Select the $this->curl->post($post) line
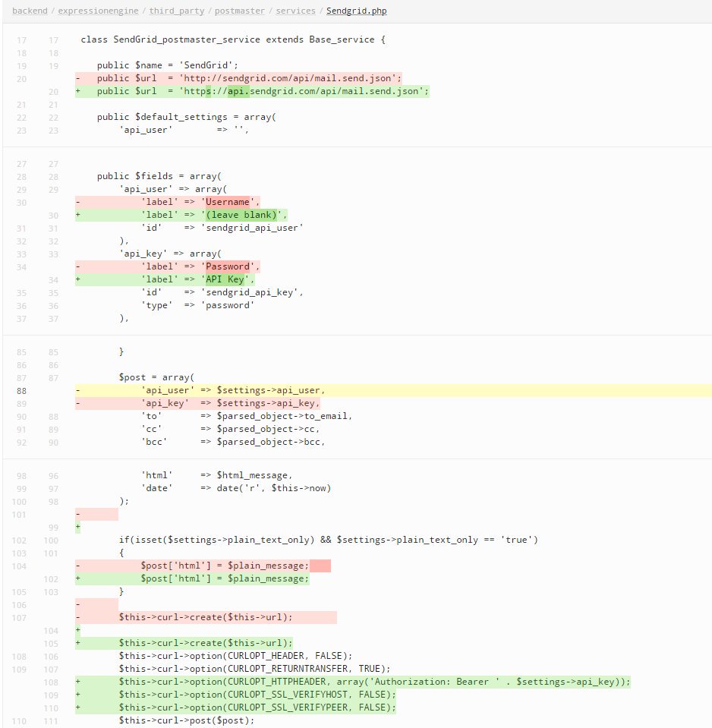The height and width of the screenshot is (728, 712). (187, 720)
